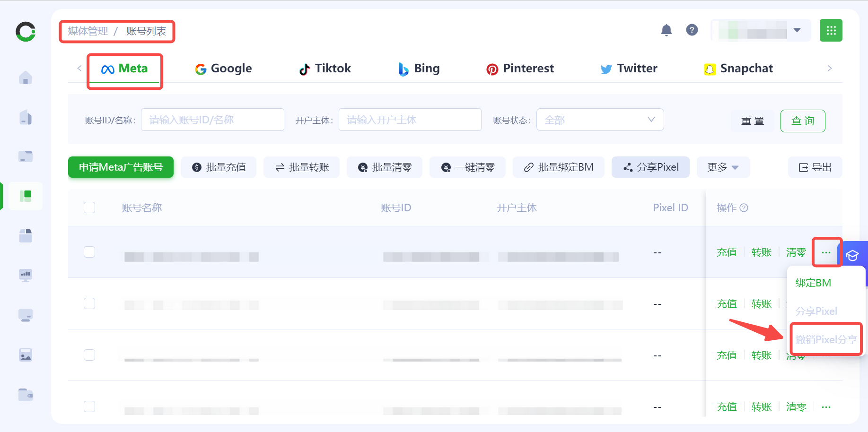Click the home icon in sidebar
This screenshot has height=432, width=868.
pos(26,78)
